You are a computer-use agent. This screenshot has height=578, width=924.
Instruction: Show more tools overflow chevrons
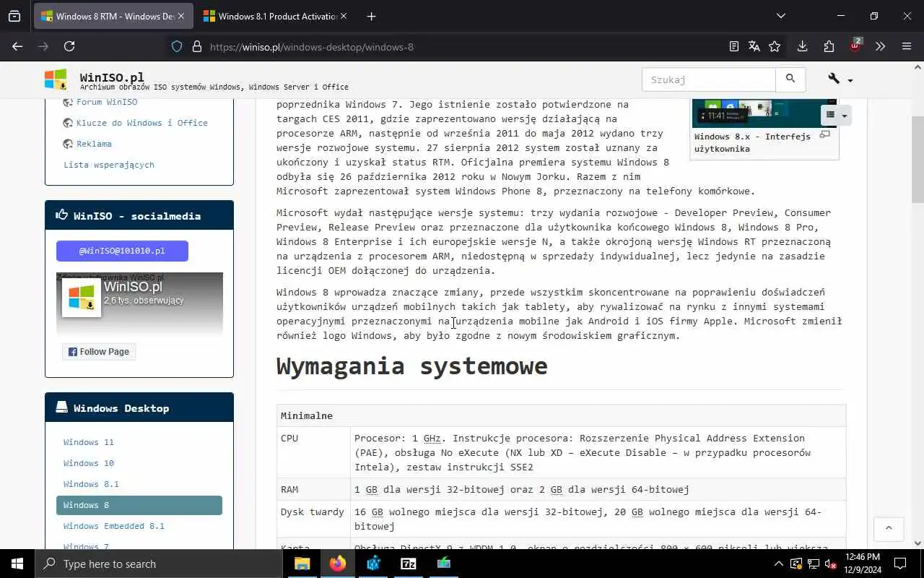[880, 46]
